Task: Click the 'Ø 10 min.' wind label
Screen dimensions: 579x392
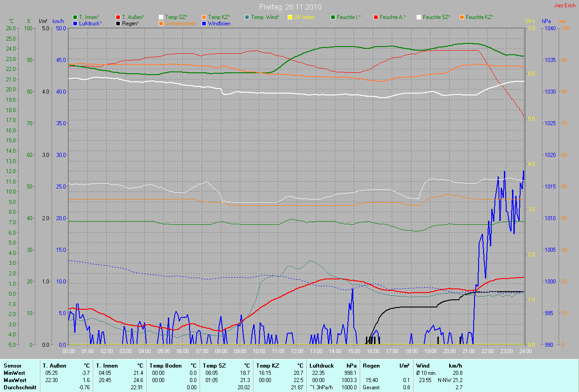Action: pyautogui.click(x=427, y=373)
